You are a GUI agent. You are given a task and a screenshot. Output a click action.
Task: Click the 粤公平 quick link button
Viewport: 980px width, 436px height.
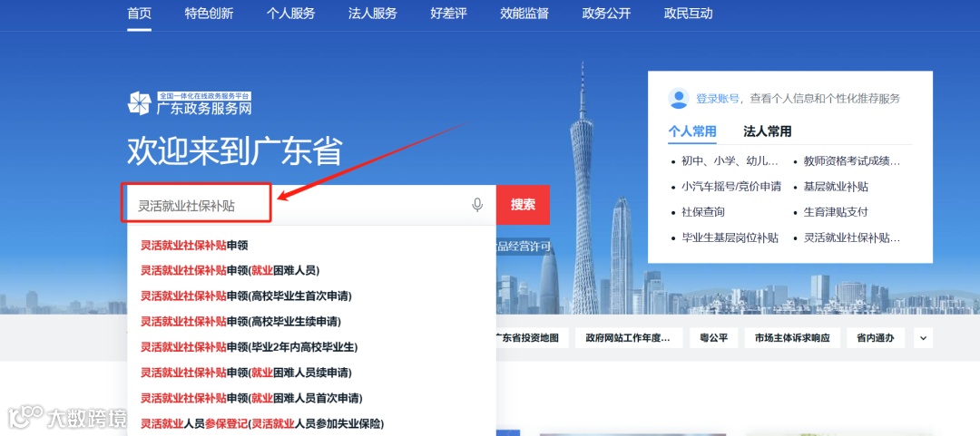click(714, 338)
